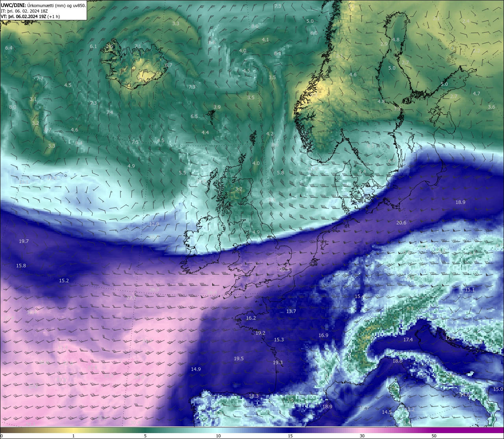The image size is (504, 439).
Task: Select the VT 19Z valid time line
Action: pyautogui.click(x=30, y=17)
